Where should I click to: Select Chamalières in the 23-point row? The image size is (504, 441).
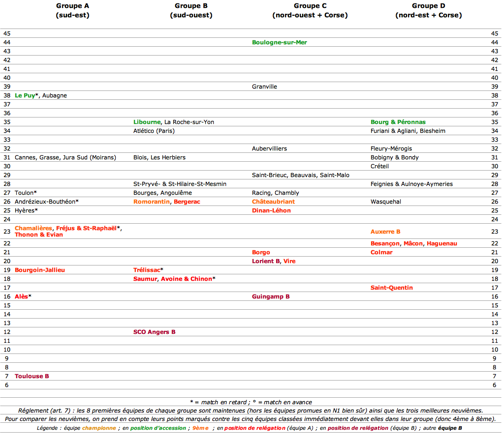[x=33, y=228]
